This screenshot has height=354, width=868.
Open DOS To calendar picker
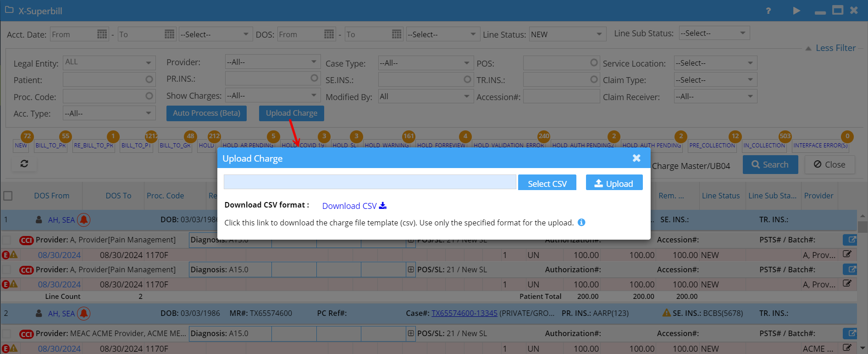[397, 34]
